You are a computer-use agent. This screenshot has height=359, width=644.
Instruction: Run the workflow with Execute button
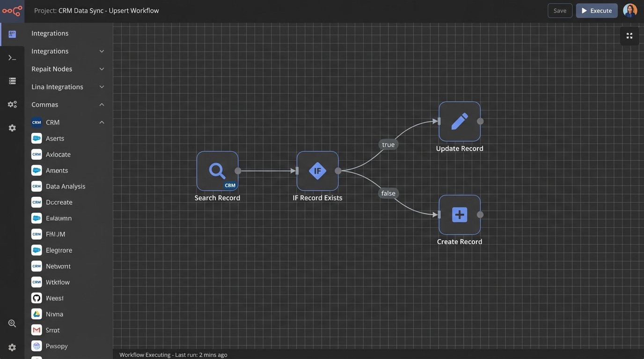tap(596, 11)
